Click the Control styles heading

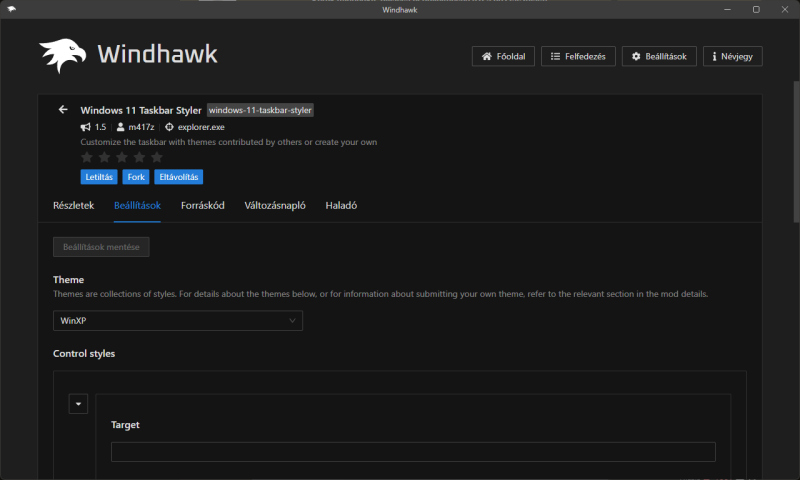pos(84,353)
